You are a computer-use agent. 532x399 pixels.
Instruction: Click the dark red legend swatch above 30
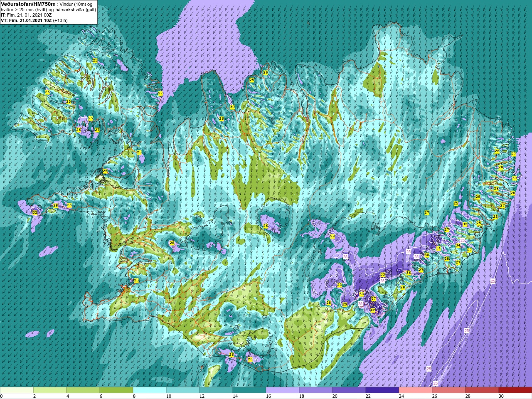(515, 390)
